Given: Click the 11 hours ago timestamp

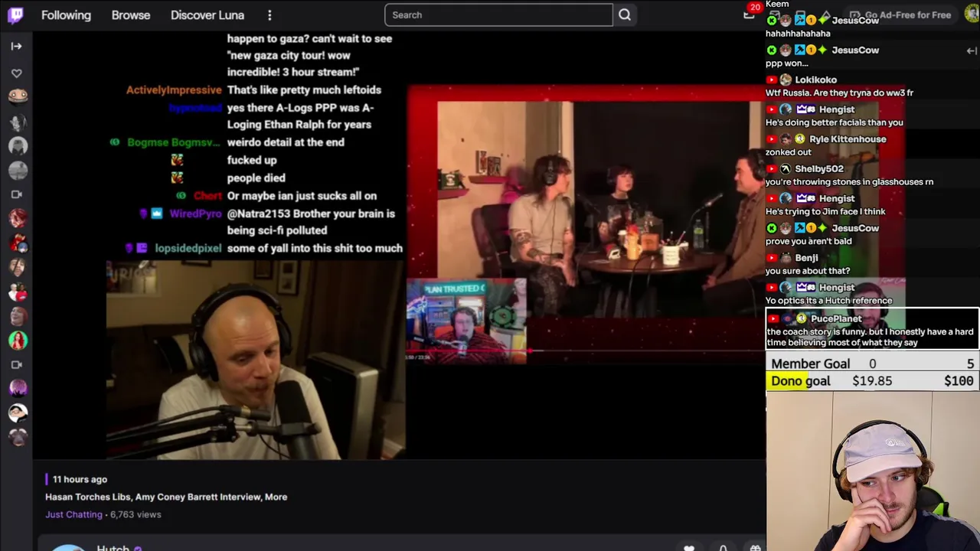Looking at the screenshot, I should pos(80,479).
